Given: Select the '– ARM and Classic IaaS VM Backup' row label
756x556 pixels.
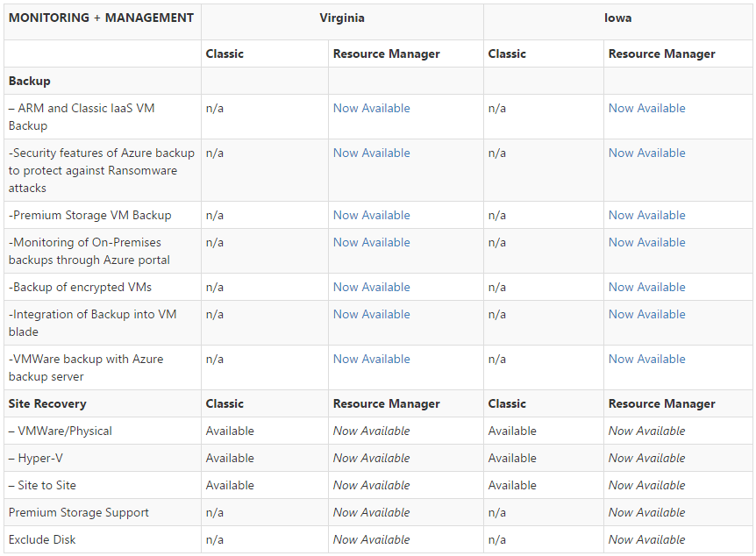Looking at the screenshot, I should tap(82, 117).
